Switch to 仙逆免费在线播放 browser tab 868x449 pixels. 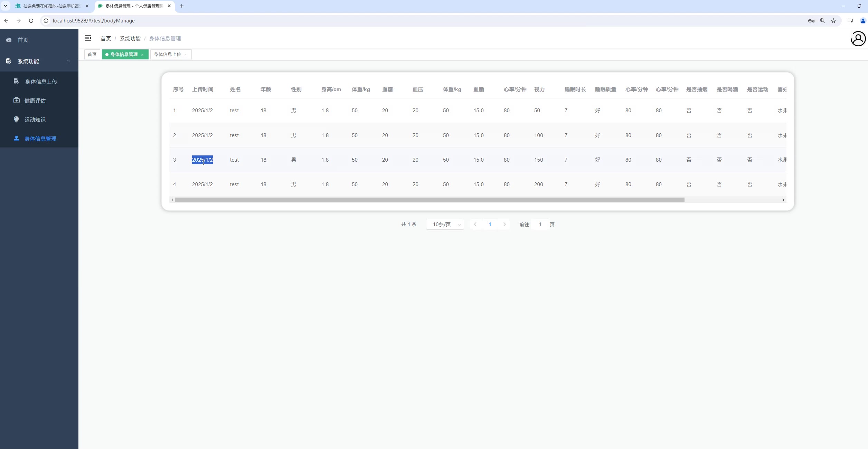(52, 6)
